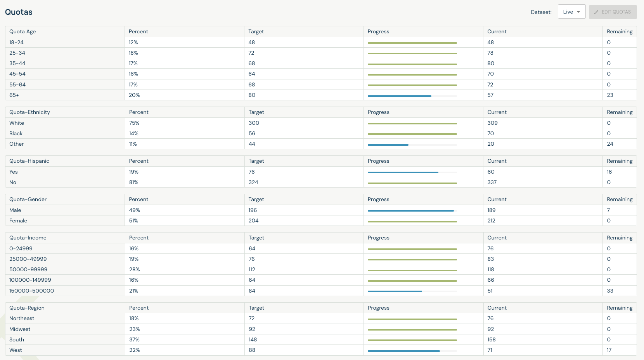644x360 pixels.
Task: Open the Live dataset dropdown
Action: click(x=571, y=12)
